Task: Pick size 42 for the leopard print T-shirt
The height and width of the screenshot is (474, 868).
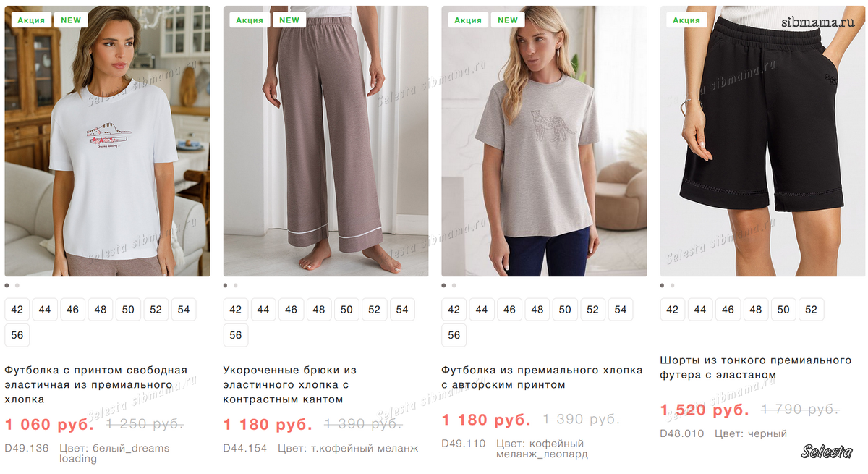Action: pyautogui.click(x=454, y=310)
